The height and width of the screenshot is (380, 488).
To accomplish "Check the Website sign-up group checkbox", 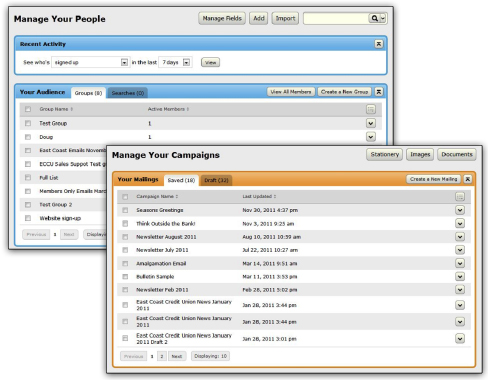I will (x=28, y=218).
